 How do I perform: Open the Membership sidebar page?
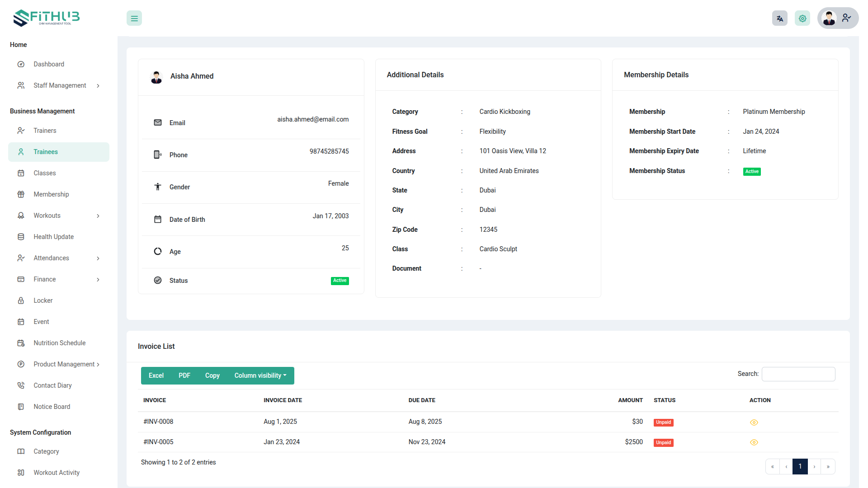pos(51,194)
